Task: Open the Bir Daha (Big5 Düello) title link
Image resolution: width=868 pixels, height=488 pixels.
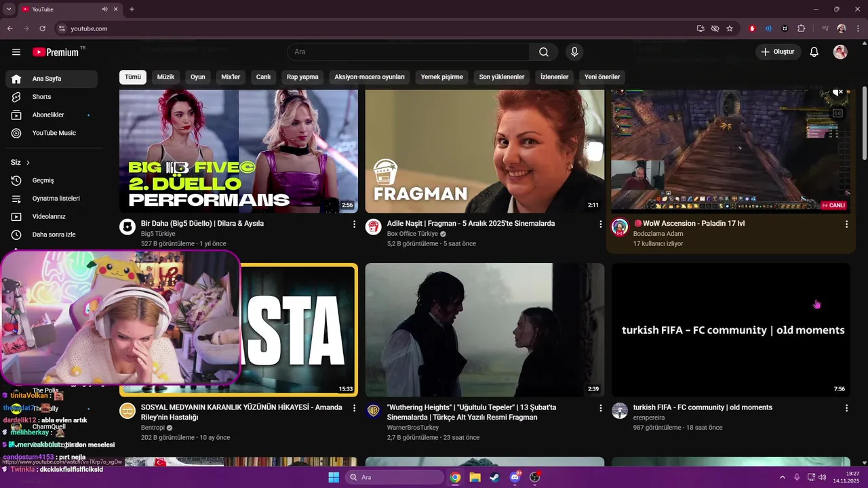Action: [x=202, y=224]
